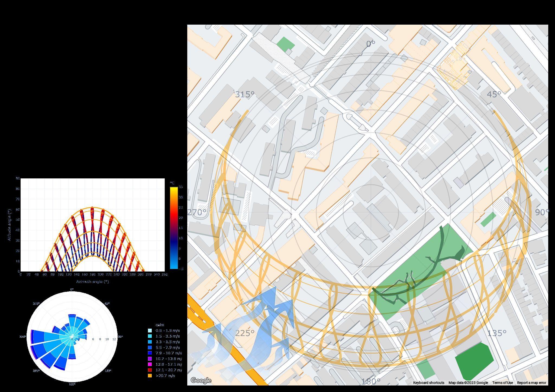555x392 pixels.
Task: Toggle the 3.3 - 5.5 m/s wind series
Action: [x=167, y=342]
